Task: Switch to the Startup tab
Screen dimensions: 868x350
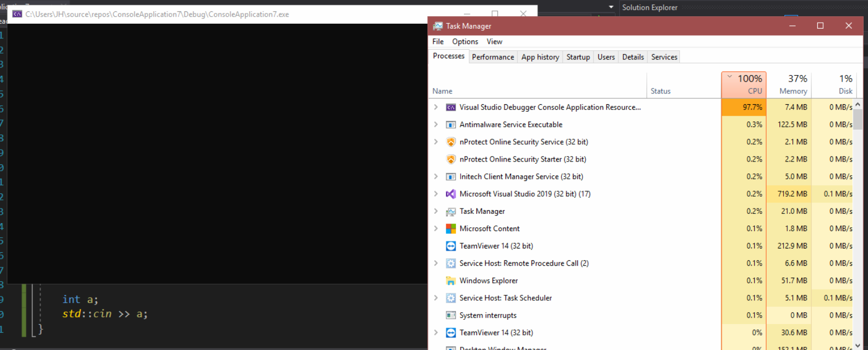Action: [x=578, y=57]
